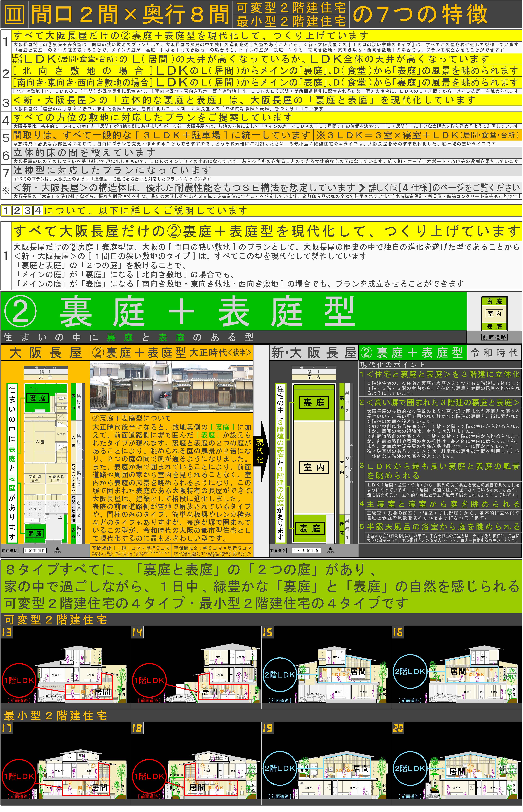
Task: Click the small LDK共通 label in feature 2
Action: click(x=17, y=59)
